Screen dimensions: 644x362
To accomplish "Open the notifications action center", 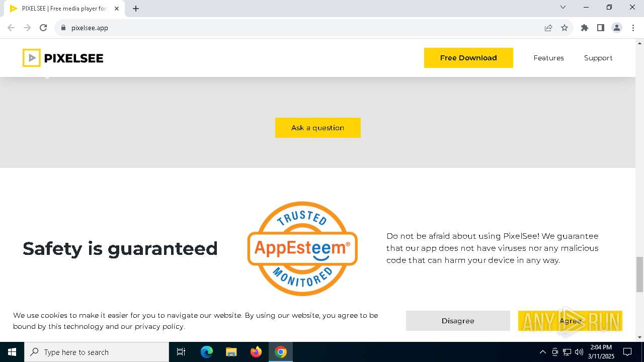I will pyautogui.click(x=627, y=352).
